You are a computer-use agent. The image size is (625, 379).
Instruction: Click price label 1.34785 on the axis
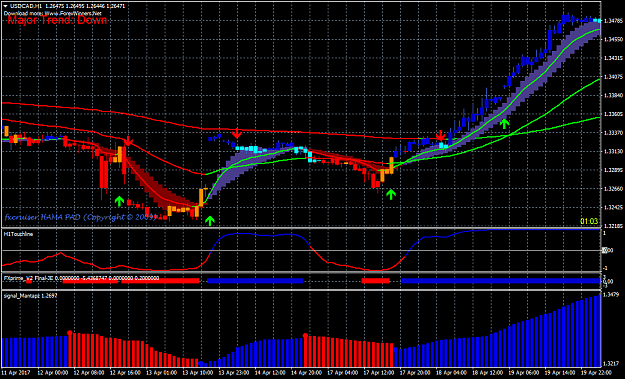[x=613, y=20]
